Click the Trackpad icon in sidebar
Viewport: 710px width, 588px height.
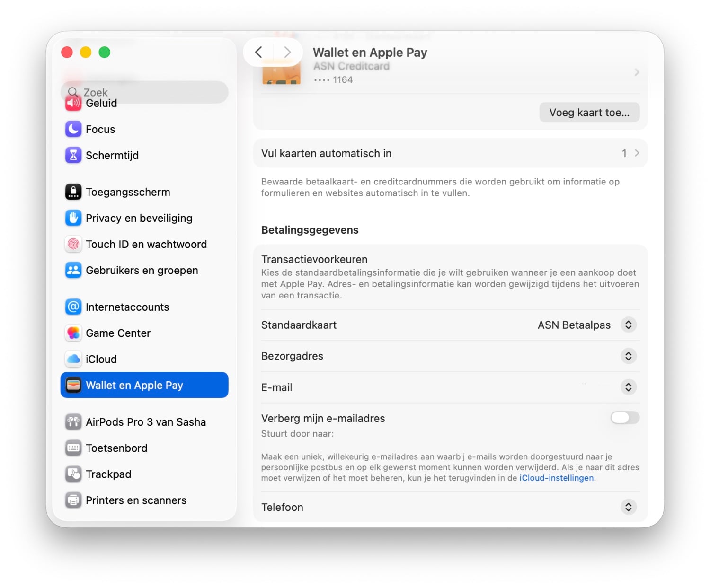pos(73,474)
